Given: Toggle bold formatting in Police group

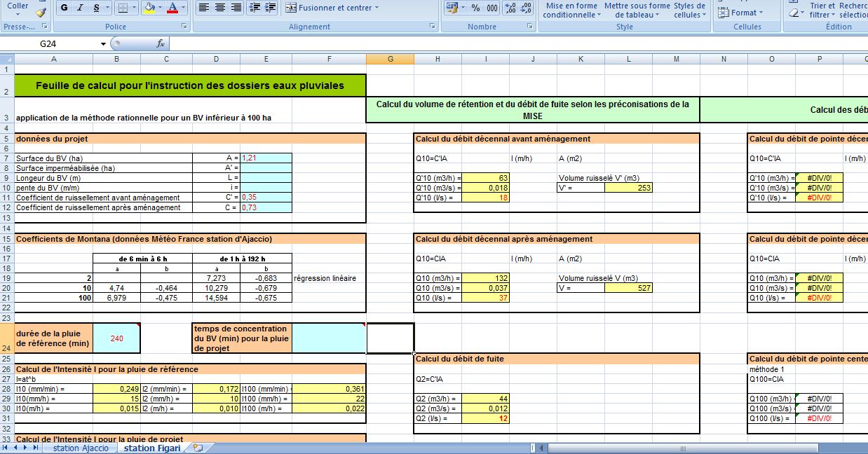Looking at the screenshot, I should [64, 8].
